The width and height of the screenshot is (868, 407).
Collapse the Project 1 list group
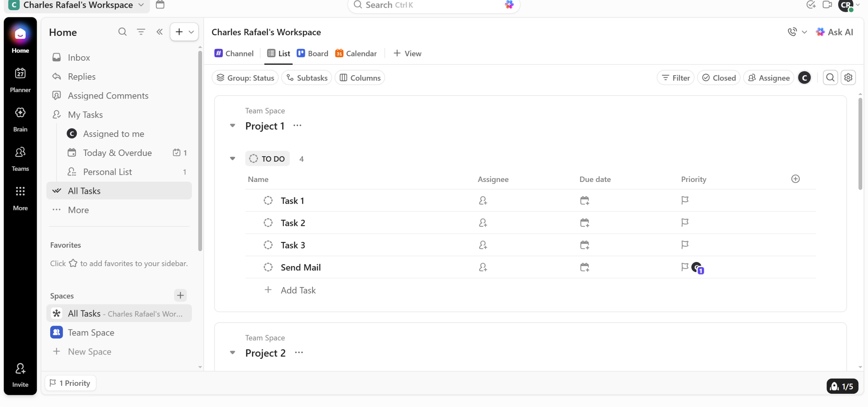click(x=233, y=126)
